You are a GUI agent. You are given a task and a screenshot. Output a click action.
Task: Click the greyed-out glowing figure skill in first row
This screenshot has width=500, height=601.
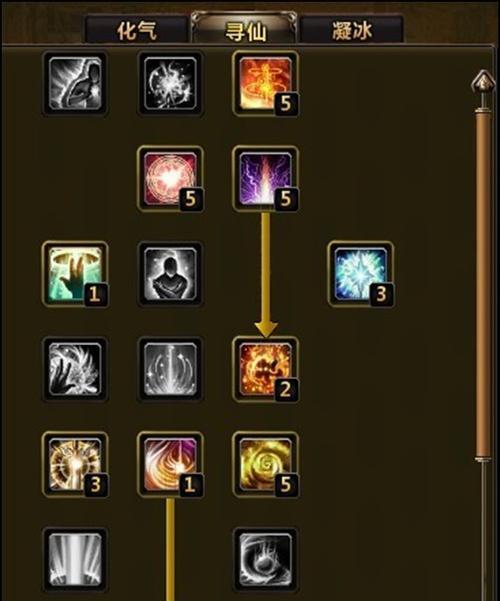pos(75,83)
